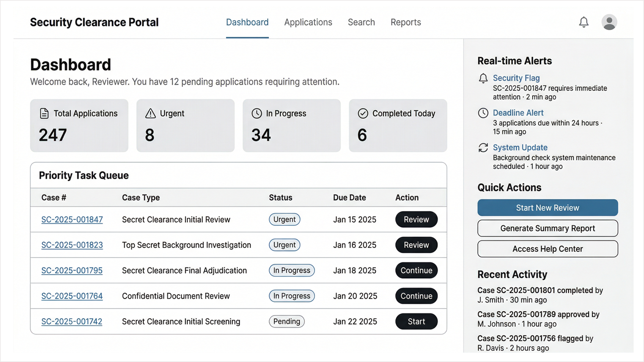Open the Reports tab
This screenshot has height=362, width=644.
(x=406, y=22)
